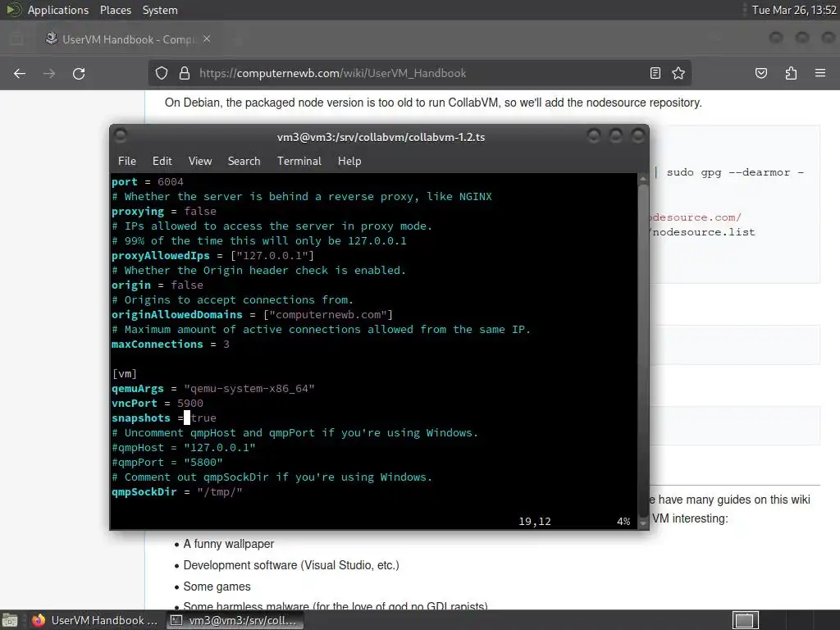
Task: Click the clock showing Tue Mar 26
Action: tap(794, 10)
